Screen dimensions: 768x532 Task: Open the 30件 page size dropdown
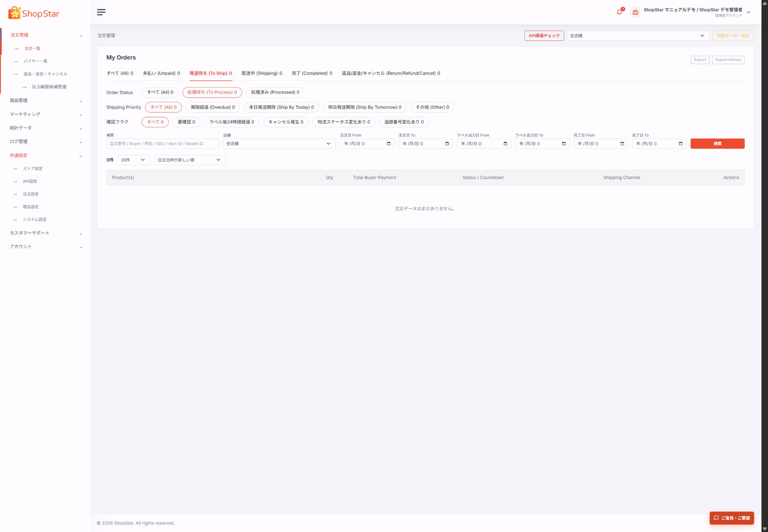(134, 160)
